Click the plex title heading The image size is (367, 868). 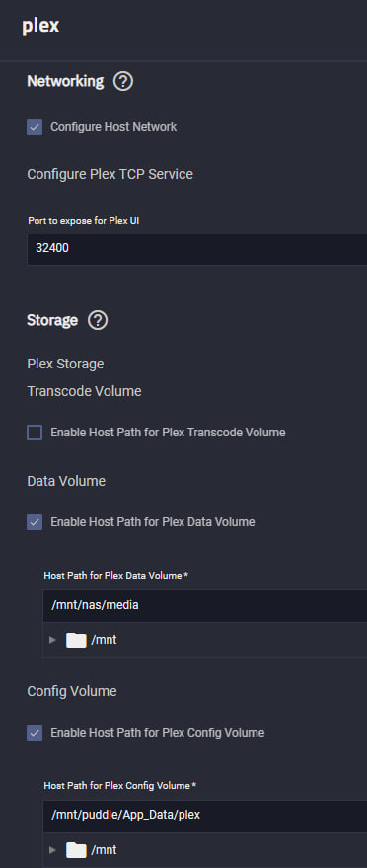(40, 26)
